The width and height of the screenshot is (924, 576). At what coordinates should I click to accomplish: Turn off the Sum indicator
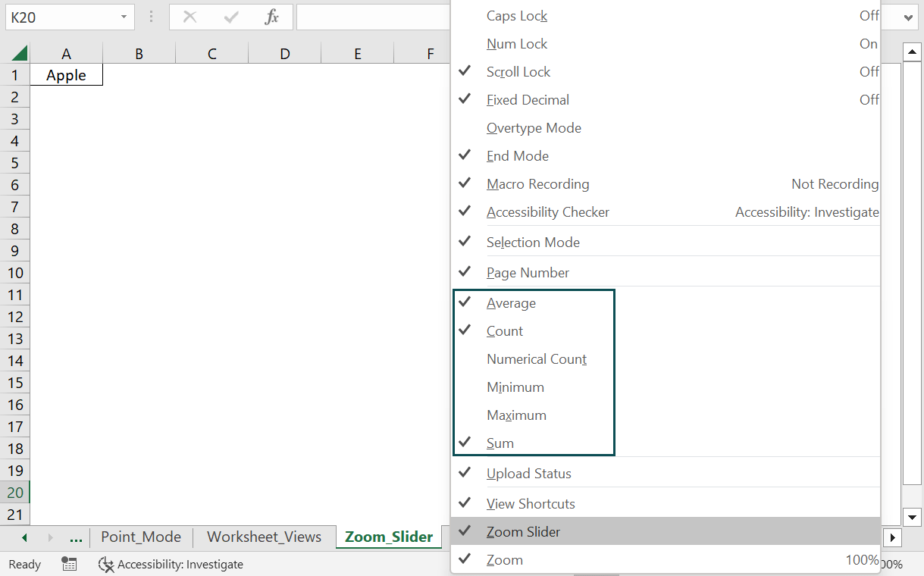500,443
